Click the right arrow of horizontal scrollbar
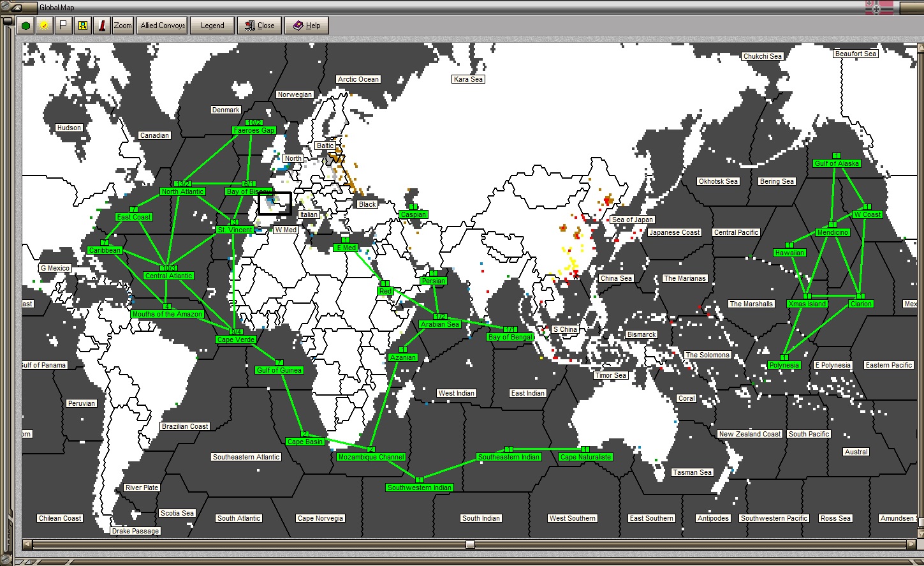This screenshot has height=566, width=924. pyautogui.click(x=911, y=544)
